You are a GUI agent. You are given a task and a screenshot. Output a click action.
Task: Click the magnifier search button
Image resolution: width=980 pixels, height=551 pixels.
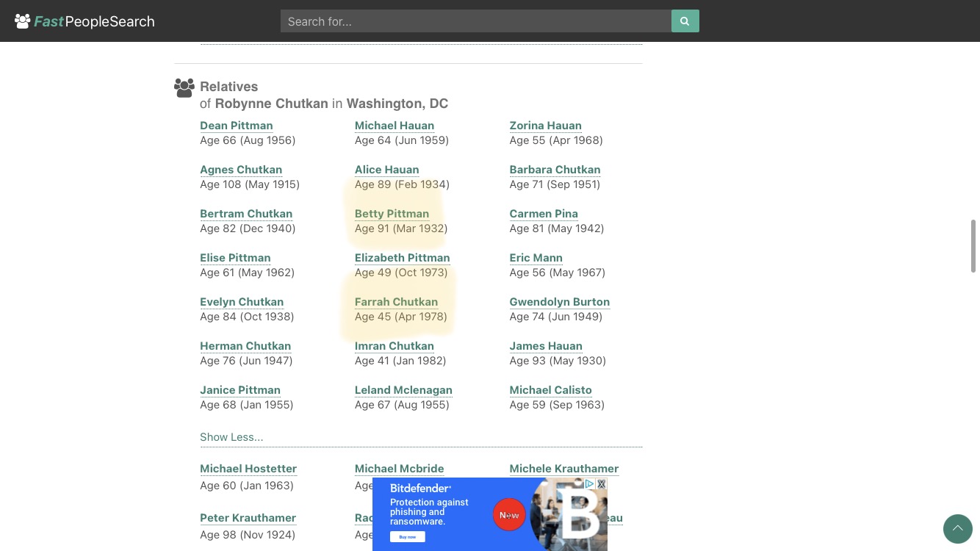tap(685, 21)
